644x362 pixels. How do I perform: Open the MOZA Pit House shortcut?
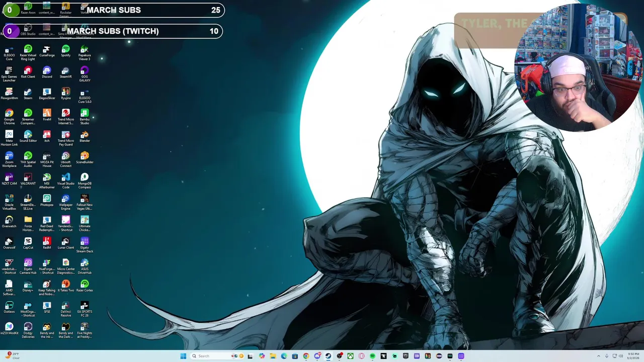pos(47,160)
